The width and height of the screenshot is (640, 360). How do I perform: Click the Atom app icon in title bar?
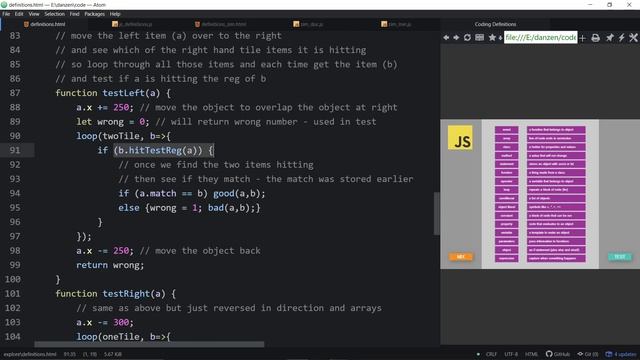(4, 5)
